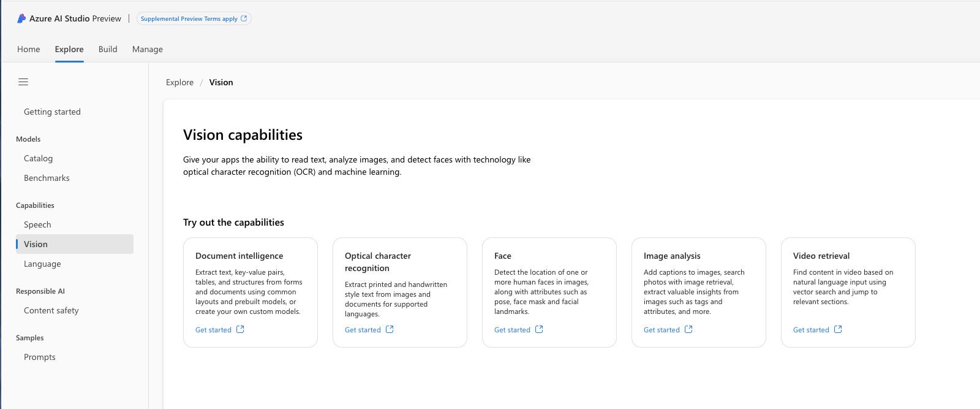Image resolution: width=980 pixels, height=409 pixels.
Task: Click the Explore breadcrumb link
Action: pos(179,82)
